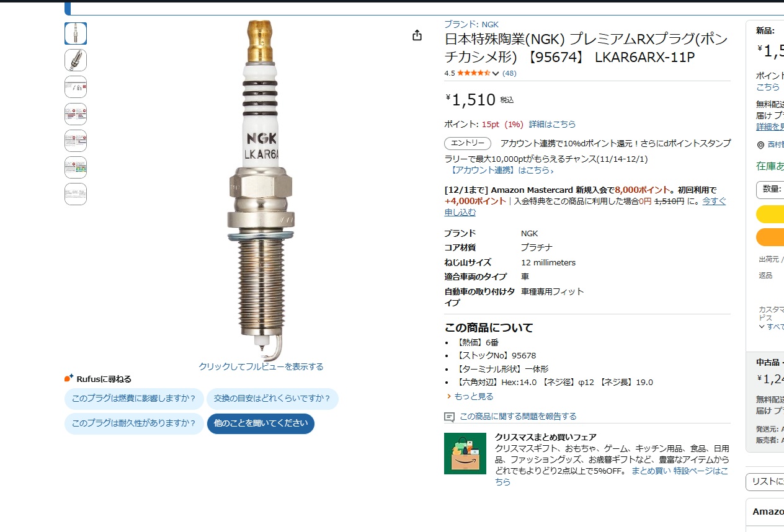Expand もっと見る product details
The image size is (784, 532).
[470, 396]
